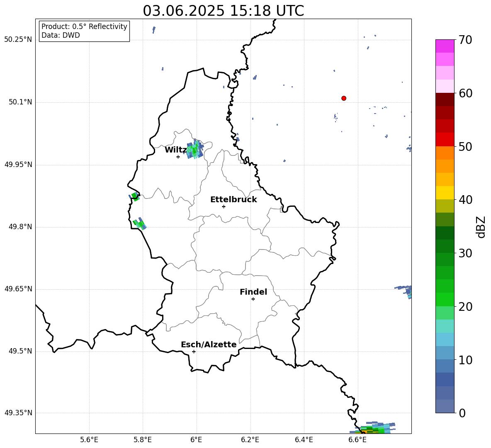Click the title 03.06.2025 15:18 UTC
The image size is (491, 448).
pyautogui.click(x=223, y=11)
